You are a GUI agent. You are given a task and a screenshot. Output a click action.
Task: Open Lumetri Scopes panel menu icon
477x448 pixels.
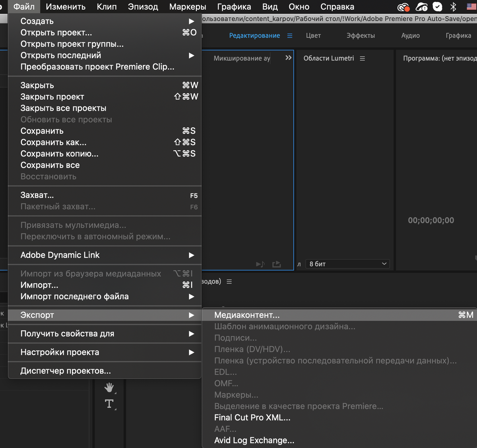click(362, 58)
